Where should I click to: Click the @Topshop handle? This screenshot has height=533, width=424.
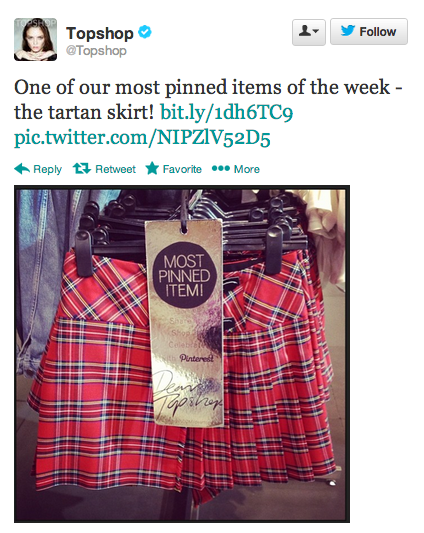click(96, 51)
